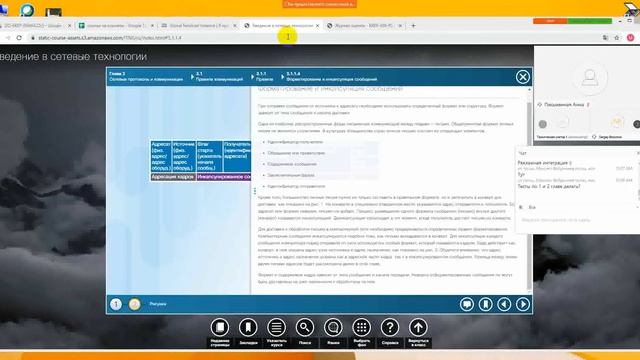Go to previous page arrow
The image size is (640, 360).
[x=504, y=304]
